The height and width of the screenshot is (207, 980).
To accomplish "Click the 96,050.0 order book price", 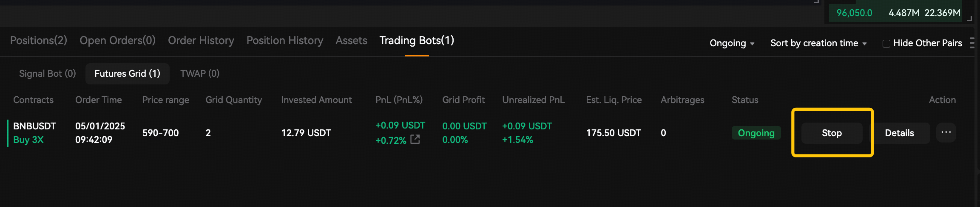I will click(x=854, y=13).
